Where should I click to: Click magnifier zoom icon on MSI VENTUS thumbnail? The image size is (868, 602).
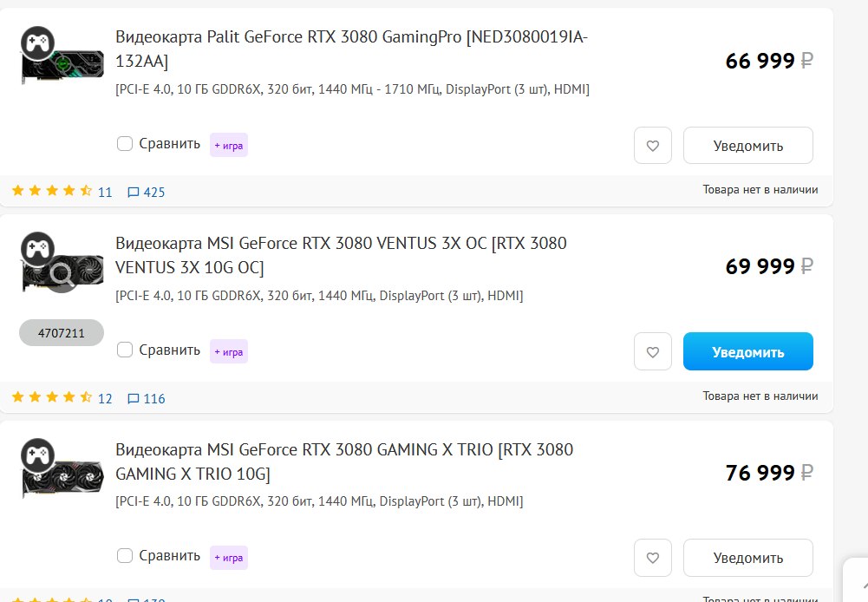tap(61, 274)
